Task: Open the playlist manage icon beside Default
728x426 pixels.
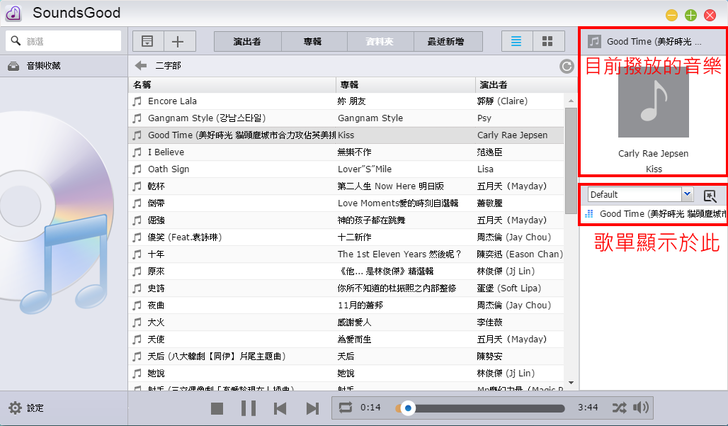Action: (x=710, y=196)
